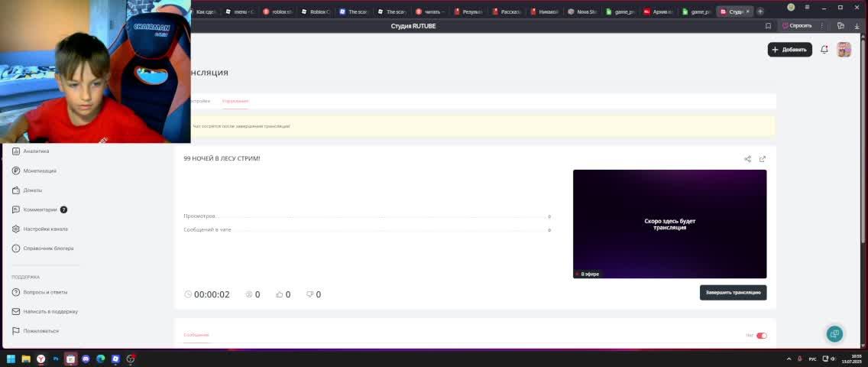Click Написать в поддержку link

(x=50, y=312)
